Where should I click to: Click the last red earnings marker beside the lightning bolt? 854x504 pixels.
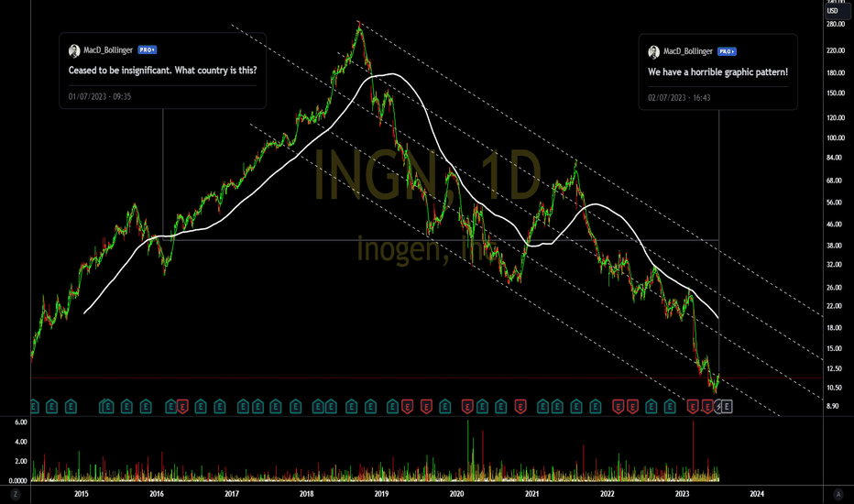[x=707, y=407]
